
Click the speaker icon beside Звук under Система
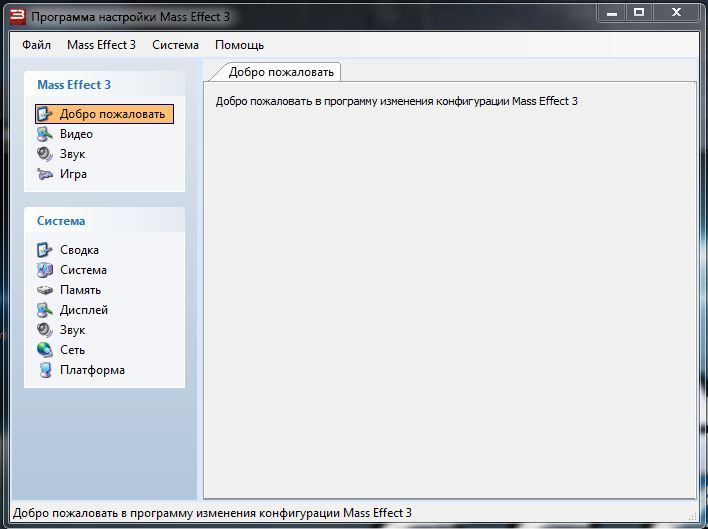45,330
